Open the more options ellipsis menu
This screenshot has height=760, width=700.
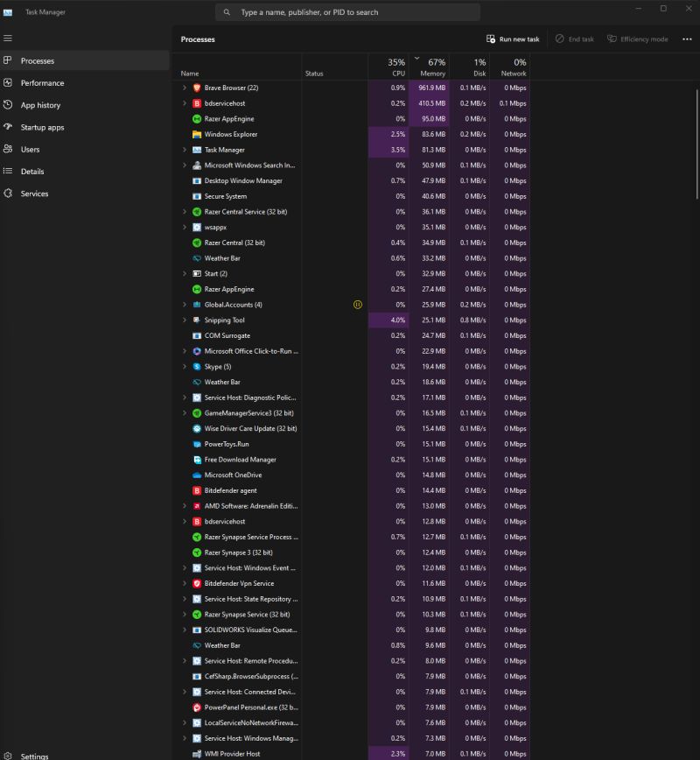687,39
